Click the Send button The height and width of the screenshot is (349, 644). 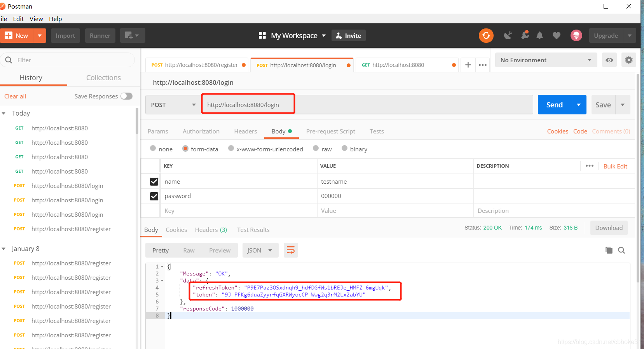click(x=554, y=105)
